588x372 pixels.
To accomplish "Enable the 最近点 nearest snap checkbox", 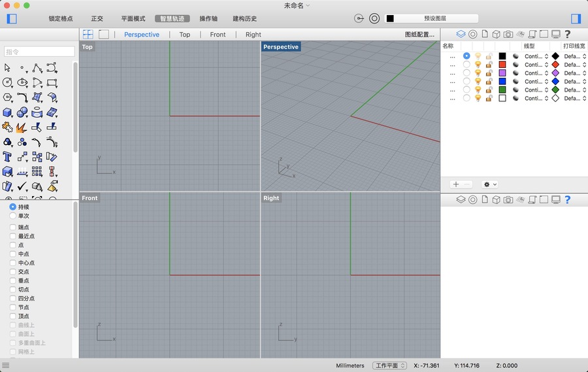I will pyautogui.click(x=13, y=236).
